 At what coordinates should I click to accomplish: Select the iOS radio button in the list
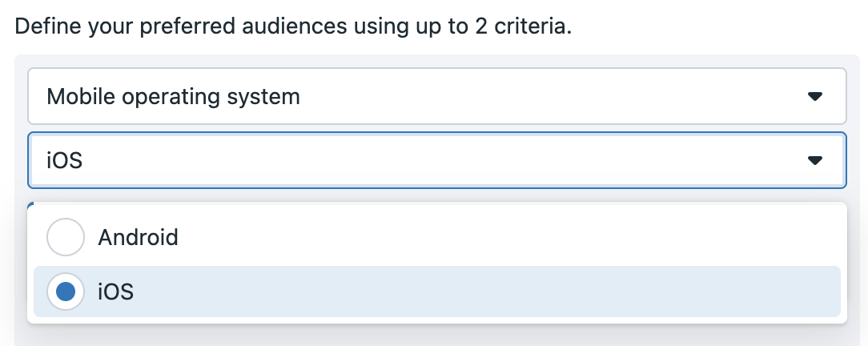pyautogui.click(x=66, y=292)
